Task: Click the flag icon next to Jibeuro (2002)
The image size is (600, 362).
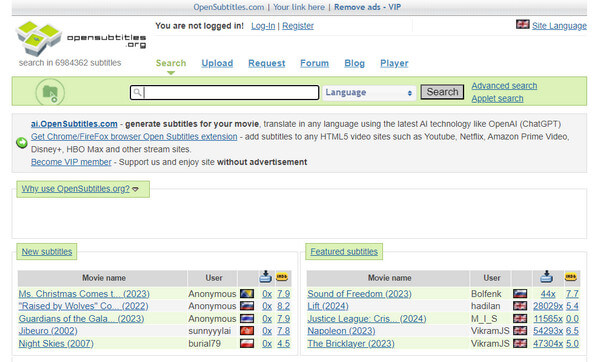Action: tap(247, 331)
